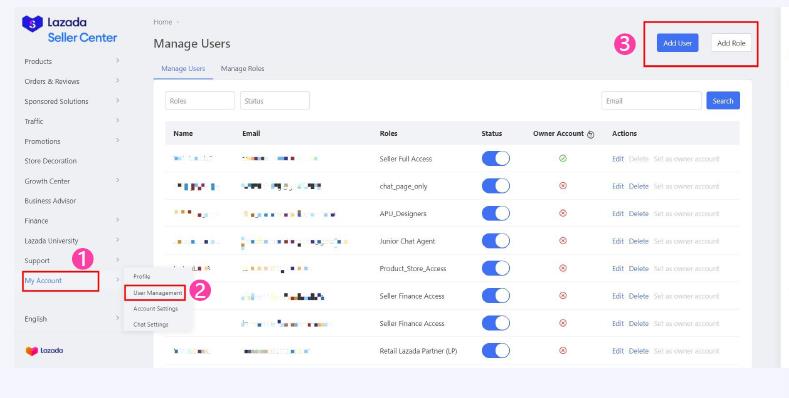The image size is (789, 398).
Task: Toggle status switch for Seller Full Access user
Action: pyautogui.click(x=496, y=158)
